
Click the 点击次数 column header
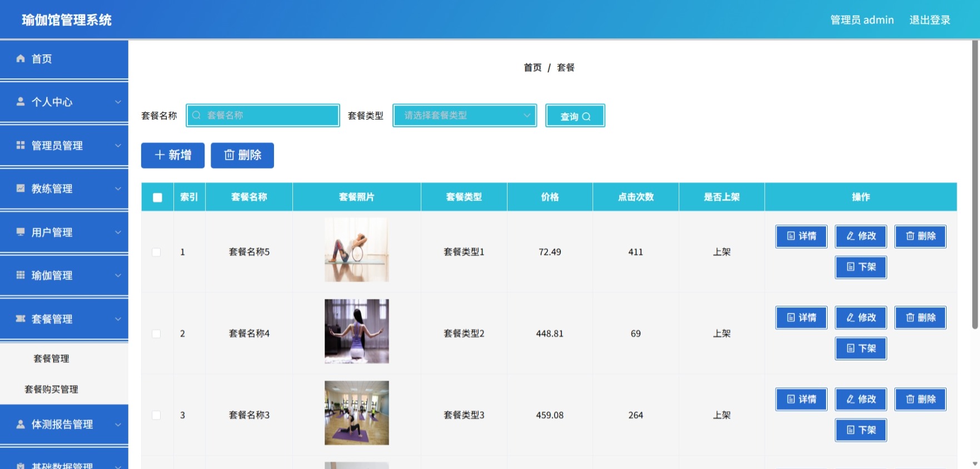point(636,197)
